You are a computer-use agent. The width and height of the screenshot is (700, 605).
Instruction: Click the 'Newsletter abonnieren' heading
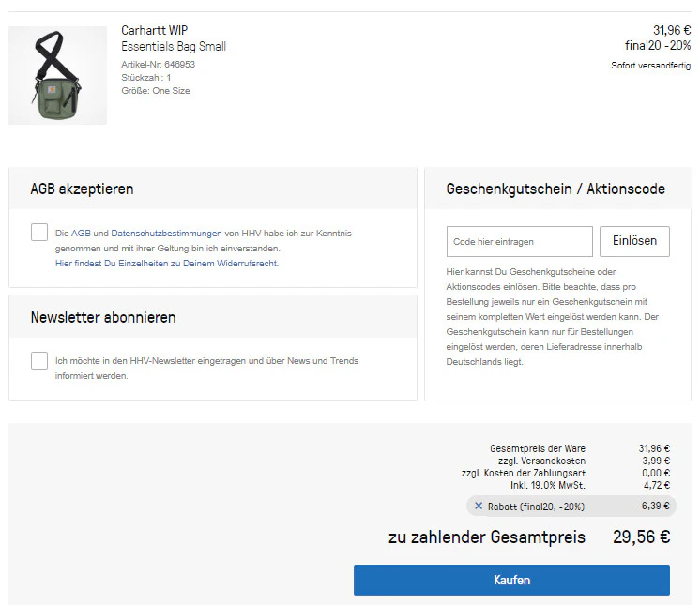(x=103, y=318)
